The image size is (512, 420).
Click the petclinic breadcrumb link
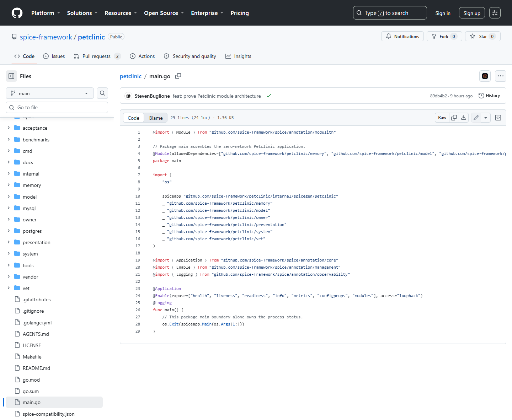tap(130, 76)
